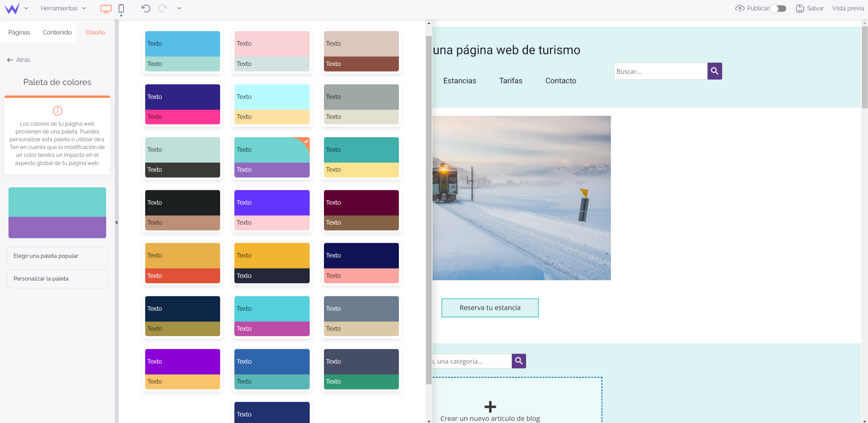Click Elegir una paleta popular

(57, 256)
